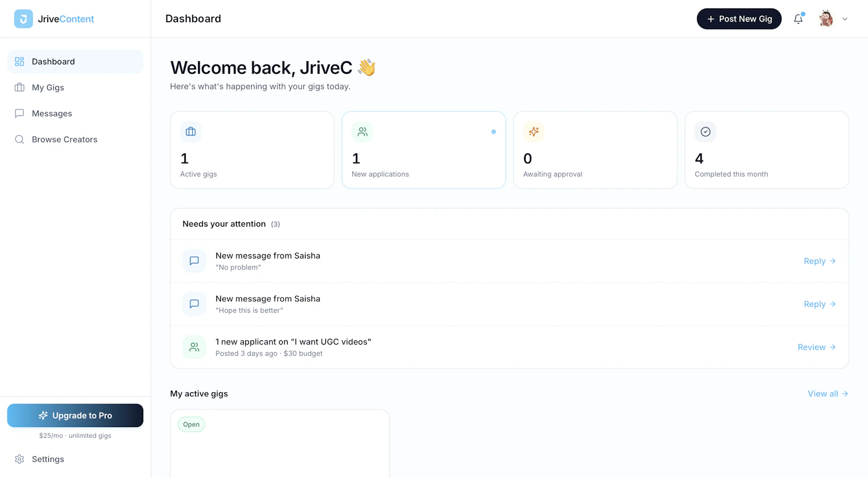Click message icon beside "No problem"
Image resolution: width=868 pixels, height=478 pixels.
coord(194,261)
